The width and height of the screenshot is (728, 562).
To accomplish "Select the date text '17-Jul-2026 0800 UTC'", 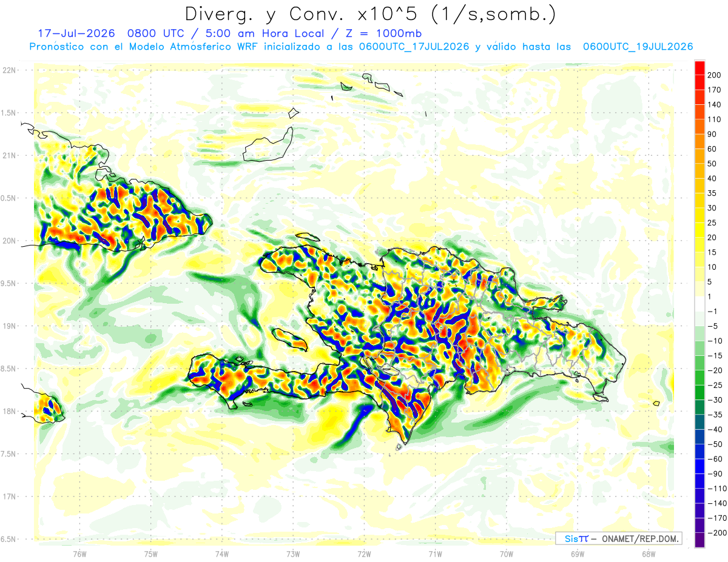I will pos(110,33).
